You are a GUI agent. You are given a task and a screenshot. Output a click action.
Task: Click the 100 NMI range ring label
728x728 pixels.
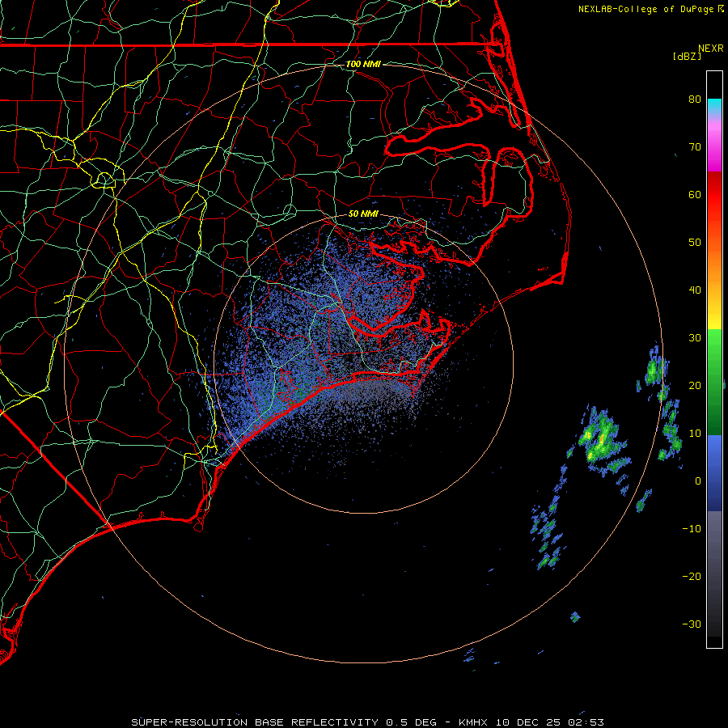coord(363,64)
